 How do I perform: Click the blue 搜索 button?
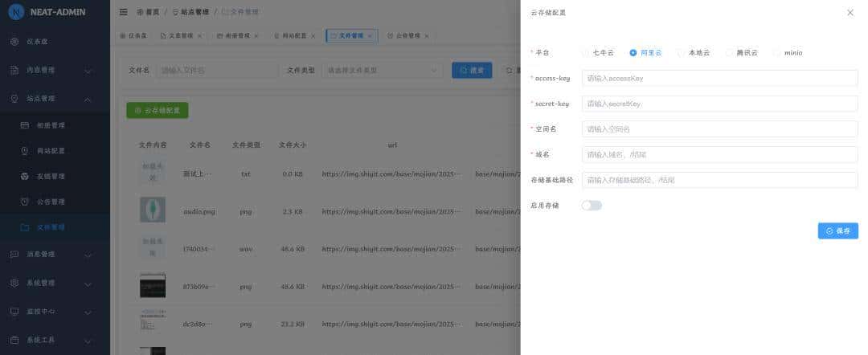point(472,70)
